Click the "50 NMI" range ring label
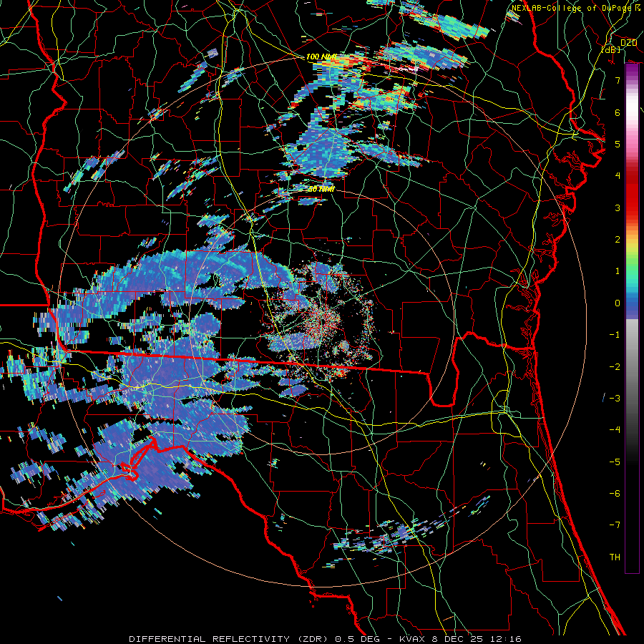 [321, 190]
